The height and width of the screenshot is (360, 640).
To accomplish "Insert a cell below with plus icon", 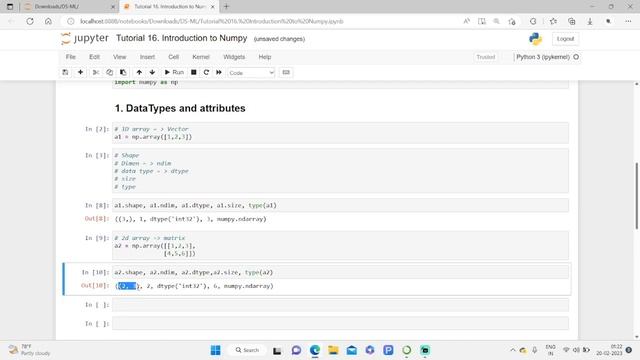I will [80, 72].
